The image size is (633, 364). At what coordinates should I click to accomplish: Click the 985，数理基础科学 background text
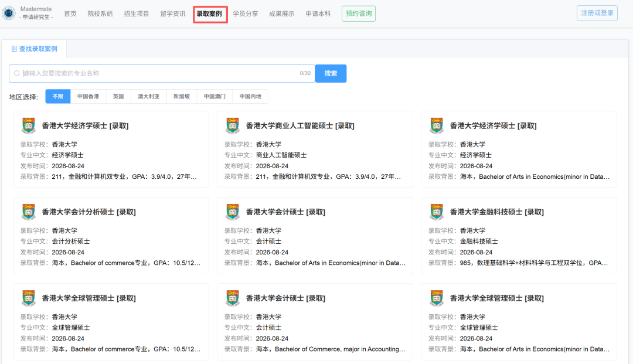point(534,263)
